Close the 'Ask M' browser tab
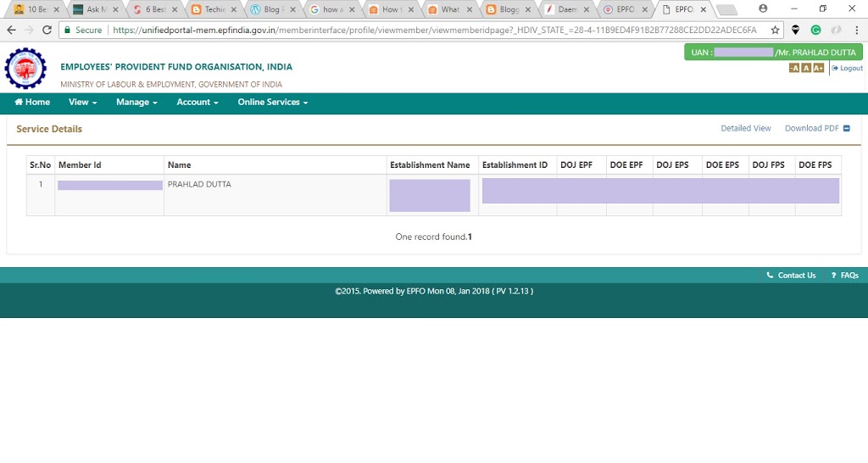This screenshot has width=868, height=463. (x=115, y=9)
